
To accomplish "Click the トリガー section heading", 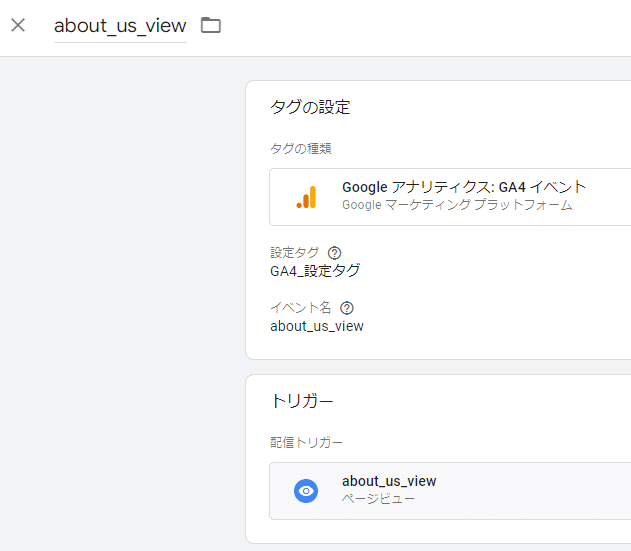I will 302,401.
